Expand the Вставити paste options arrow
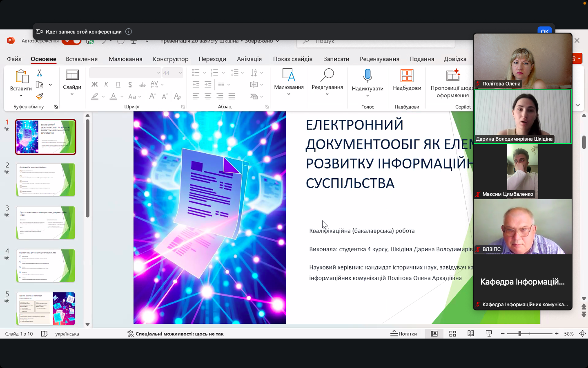 (x=21, y=96)
